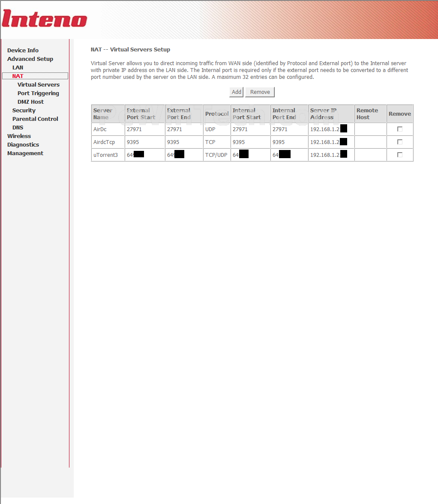438x504 pixels.
Task: Open Diagnostics page
Action: pyautogui.click(x=23, y=145)
